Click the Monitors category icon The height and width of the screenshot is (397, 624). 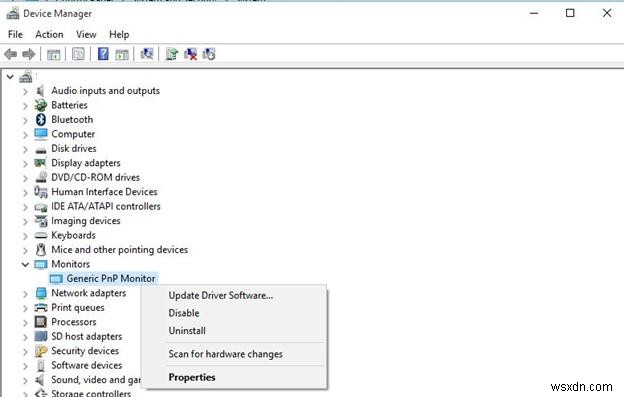[41, 264]
